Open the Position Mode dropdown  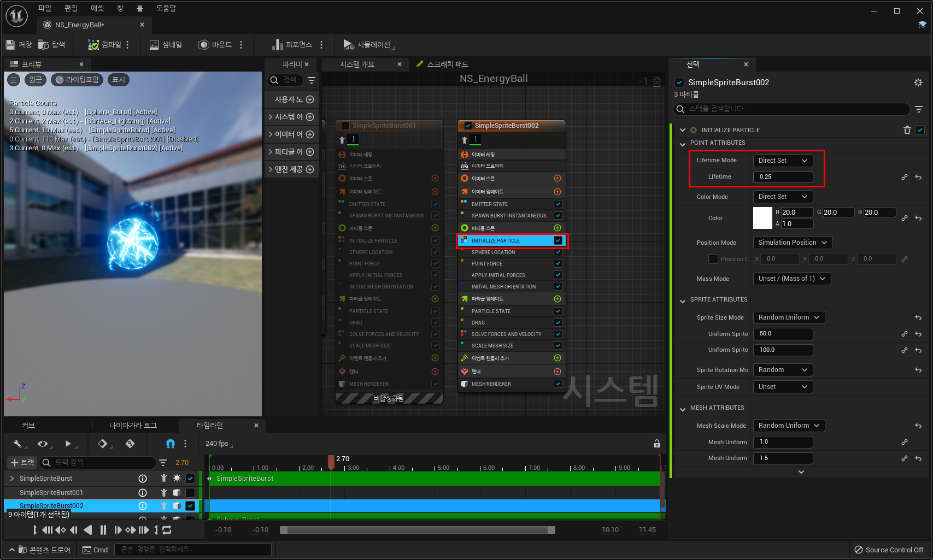(793, 243)
